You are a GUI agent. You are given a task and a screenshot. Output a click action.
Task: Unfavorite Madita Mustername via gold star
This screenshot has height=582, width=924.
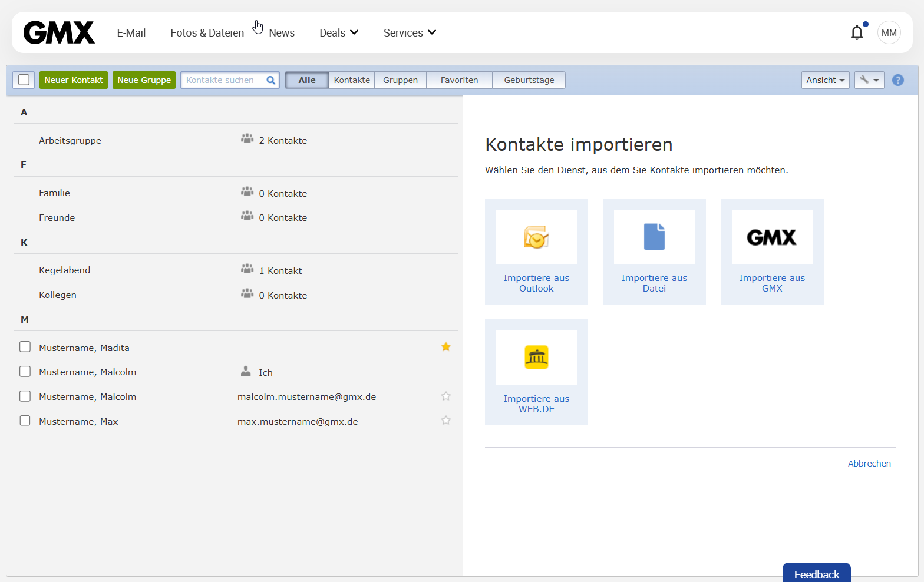click(446, 347)
